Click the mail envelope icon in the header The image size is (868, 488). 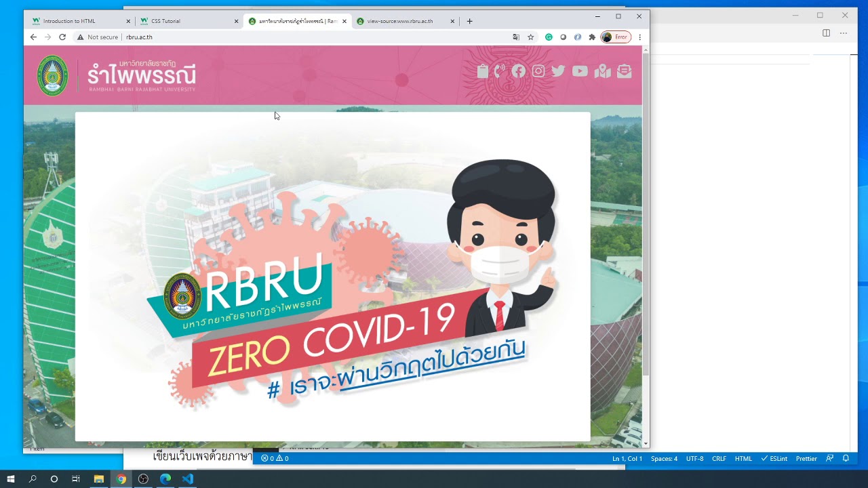[x=625, y=71]
